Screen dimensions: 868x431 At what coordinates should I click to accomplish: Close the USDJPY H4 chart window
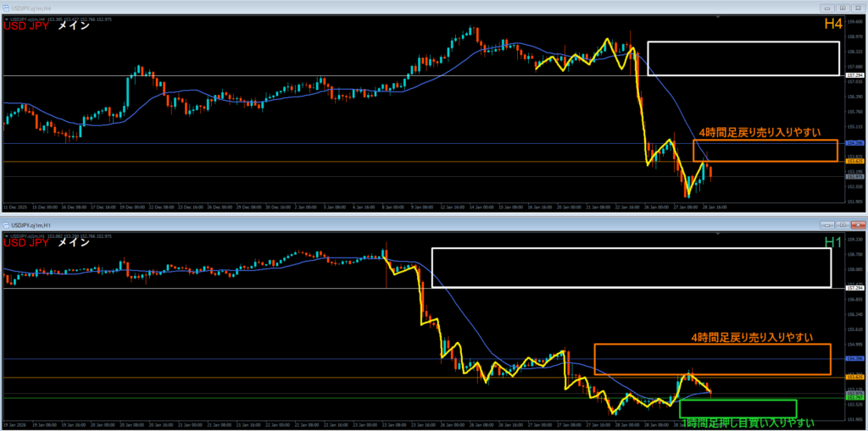[857, 8]
